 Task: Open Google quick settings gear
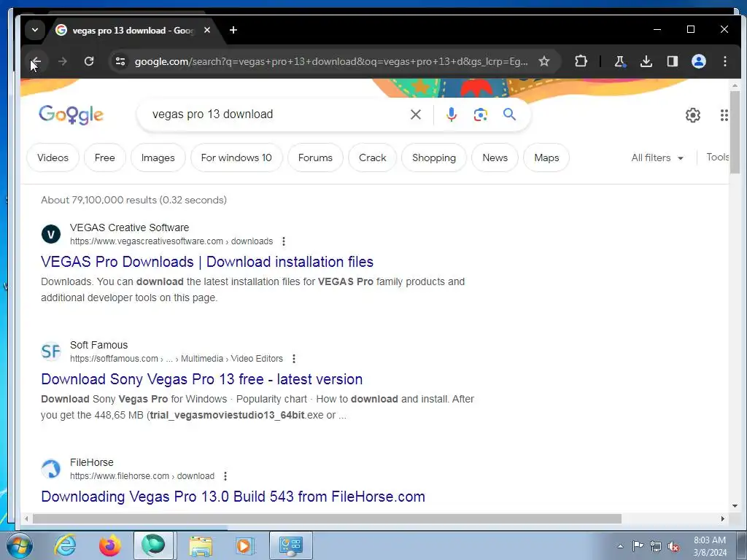point(693,114)
